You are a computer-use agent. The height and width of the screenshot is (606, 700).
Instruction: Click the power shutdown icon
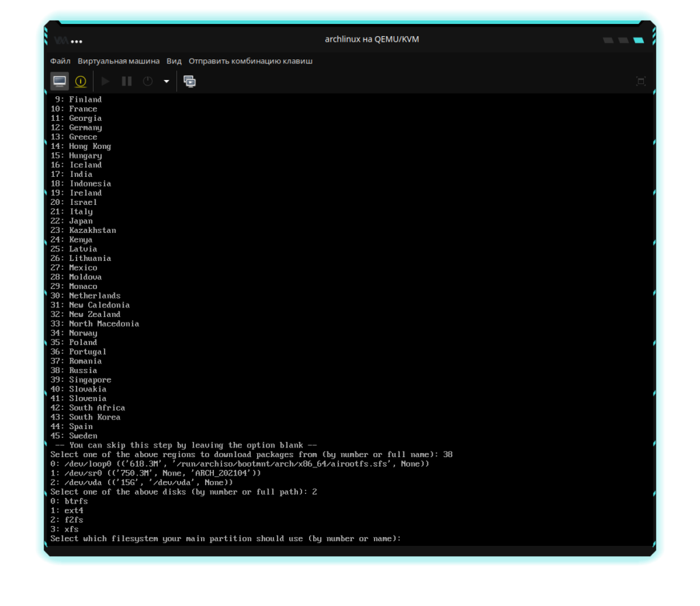(148, 81)
